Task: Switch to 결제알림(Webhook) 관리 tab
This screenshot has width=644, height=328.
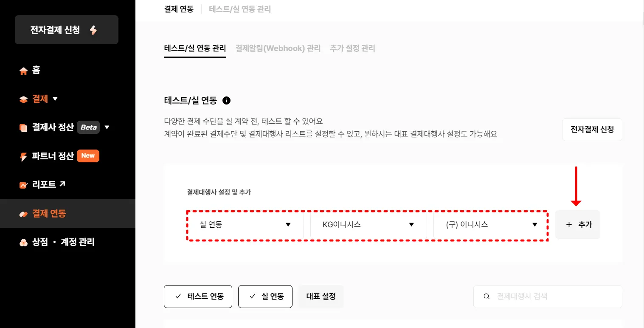Action: tap(278, 48)
